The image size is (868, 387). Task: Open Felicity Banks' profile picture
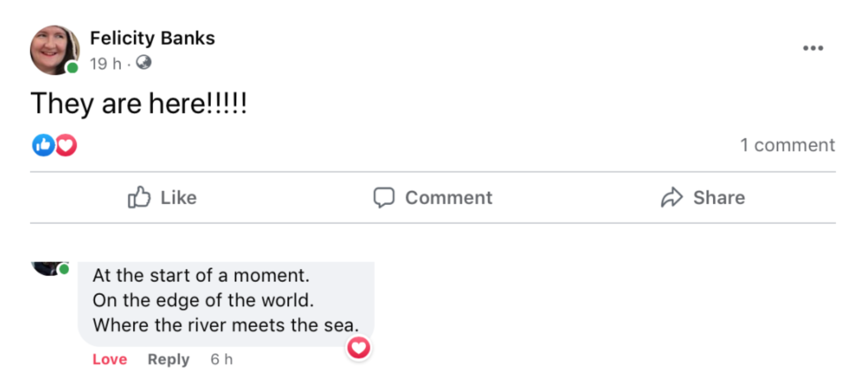tap(54, 50)
